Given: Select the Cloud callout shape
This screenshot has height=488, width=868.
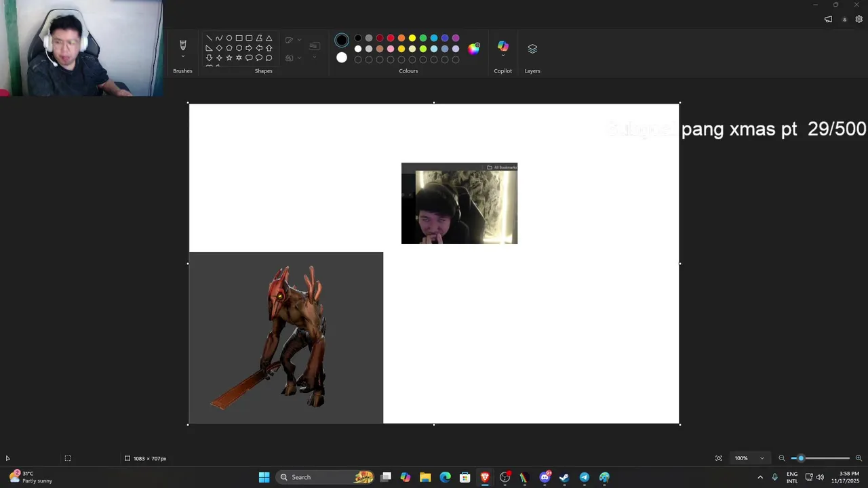Looking at the screenshot, I should pos(269,58).
